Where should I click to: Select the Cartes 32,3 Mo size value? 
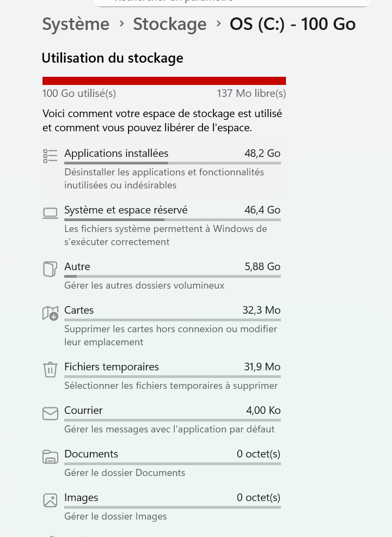tap(261, 310)
